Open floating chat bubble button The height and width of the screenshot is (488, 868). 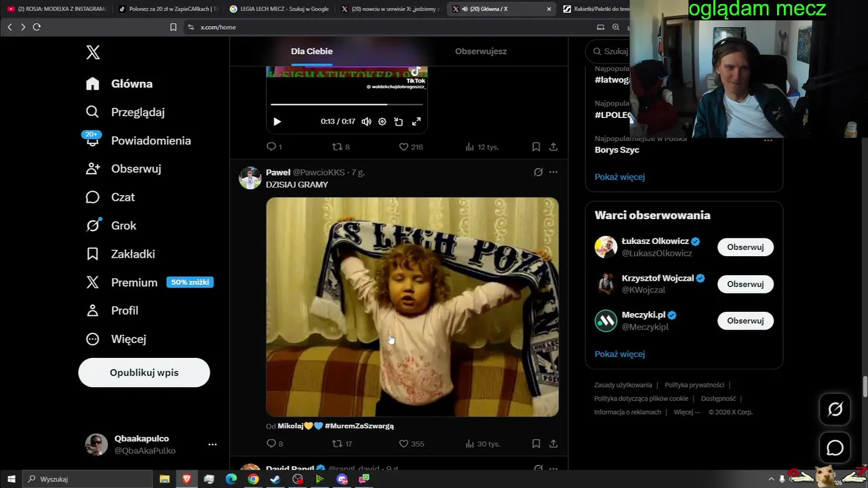point(835,448)
